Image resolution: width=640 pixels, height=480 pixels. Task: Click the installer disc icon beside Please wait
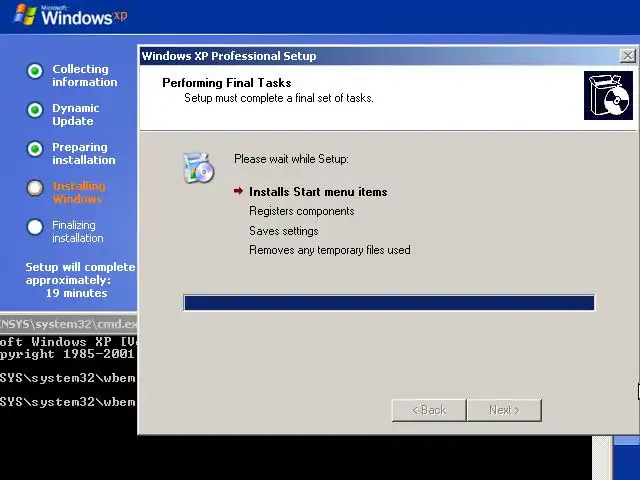tap(199, 168)
